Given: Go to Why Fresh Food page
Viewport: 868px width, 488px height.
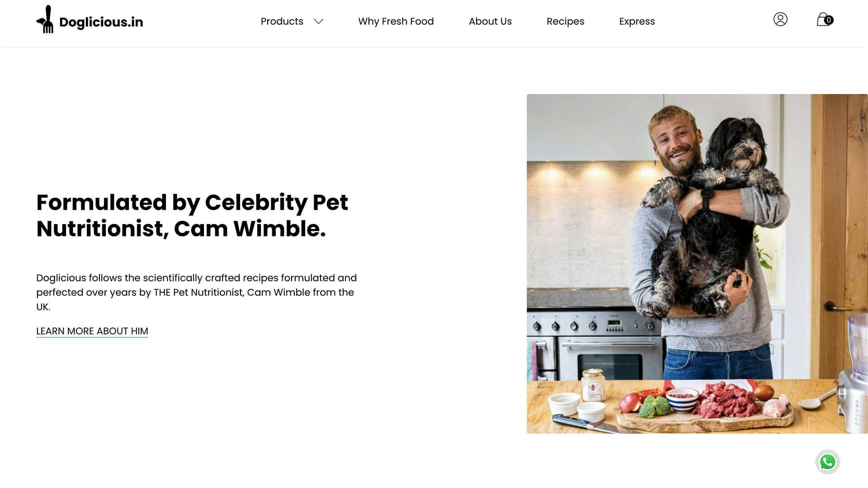Looking at the screenshot, I should (396, 21).
